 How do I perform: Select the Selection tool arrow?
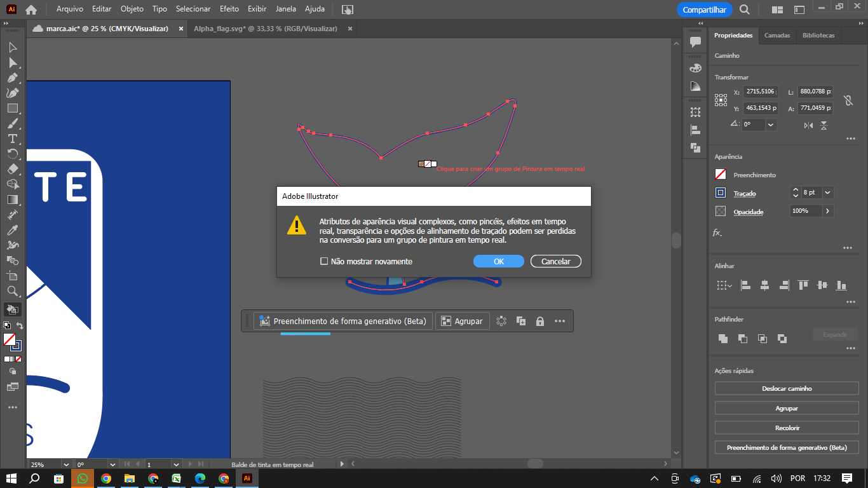coord(13,48)
